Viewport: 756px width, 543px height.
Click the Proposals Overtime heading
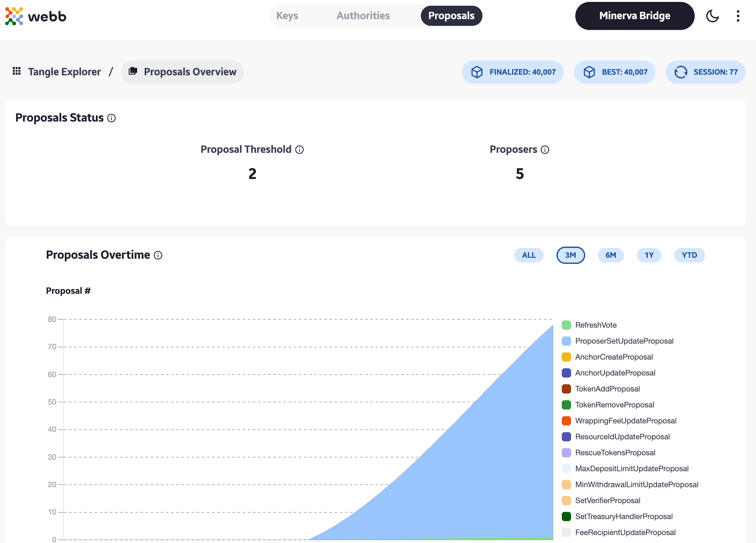pos(98,255)
